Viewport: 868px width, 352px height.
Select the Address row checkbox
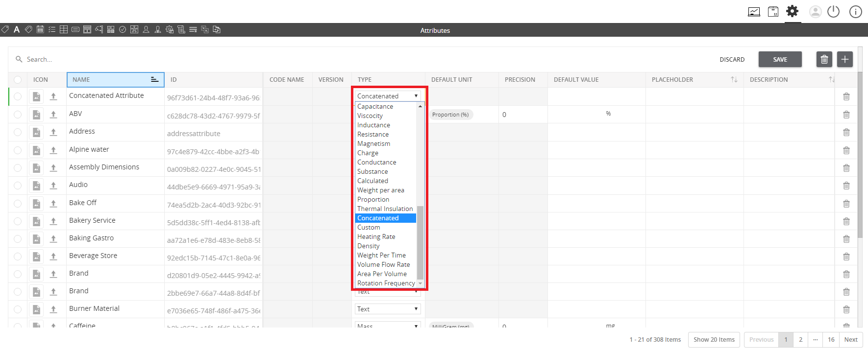pyautogui.click(x=18, y=132)
